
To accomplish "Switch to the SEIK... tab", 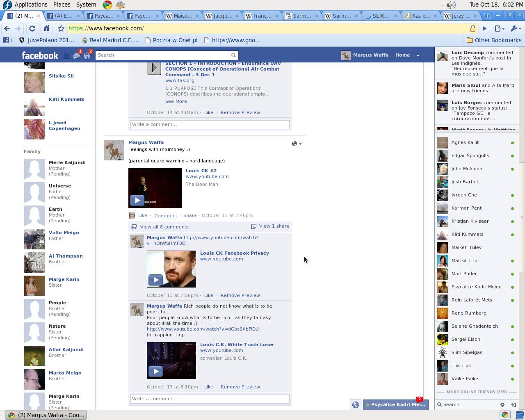I will point(381,16).
